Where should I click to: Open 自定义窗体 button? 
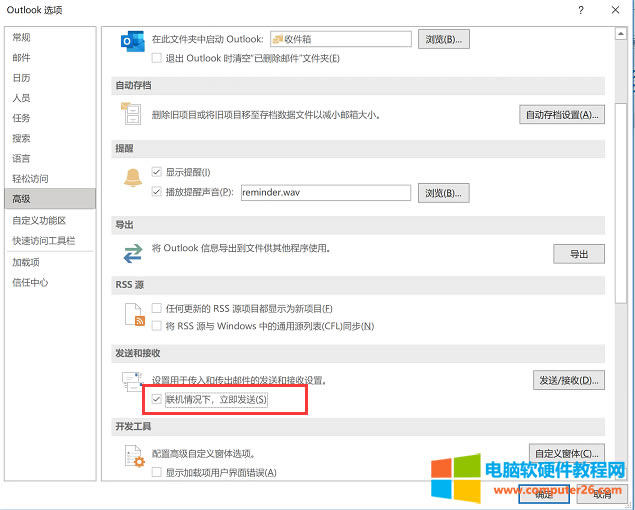[x=567, y=453]
